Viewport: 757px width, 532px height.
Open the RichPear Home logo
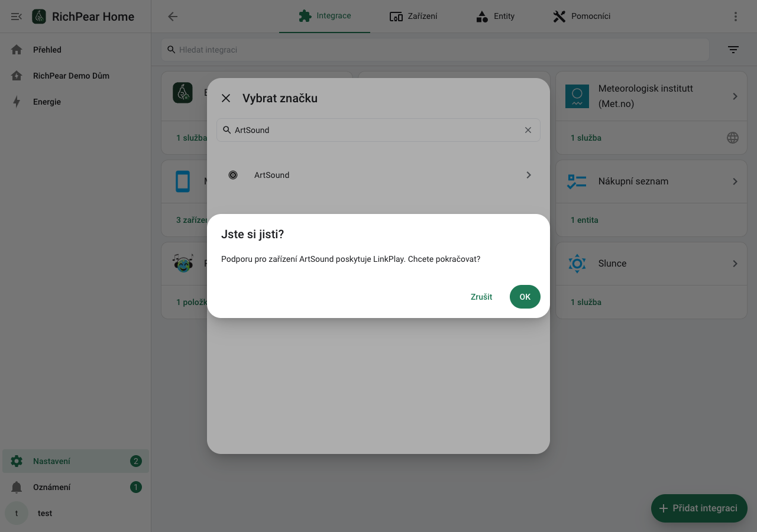click(x=39, y=17)
